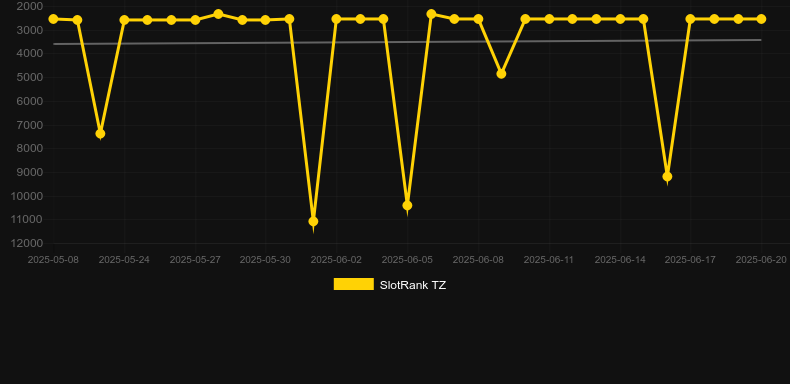This screenshot has height=384, width=790.
Task: Select the data point above 2025-06-17 label
Action: click(690, 19)
